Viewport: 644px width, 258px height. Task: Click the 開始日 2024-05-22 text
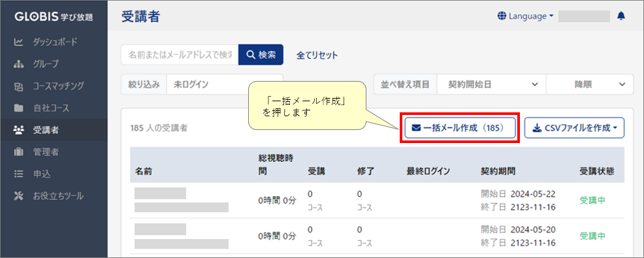(x=518, y=194)
